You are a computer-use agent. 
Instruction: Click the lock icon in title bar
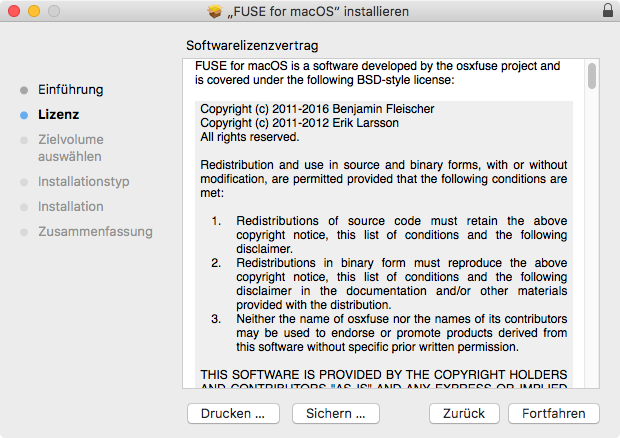coord(608,11)
